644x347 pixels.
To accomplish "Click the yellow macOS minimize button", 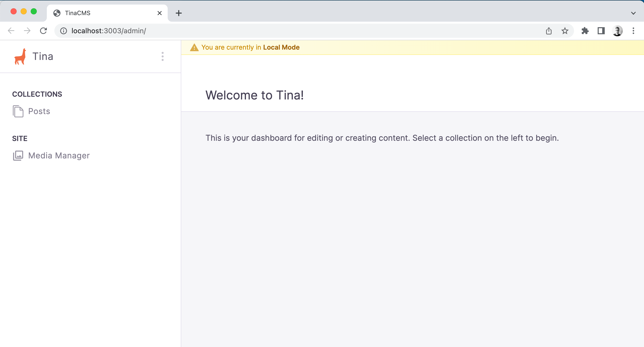I will [x=24, y=12].
